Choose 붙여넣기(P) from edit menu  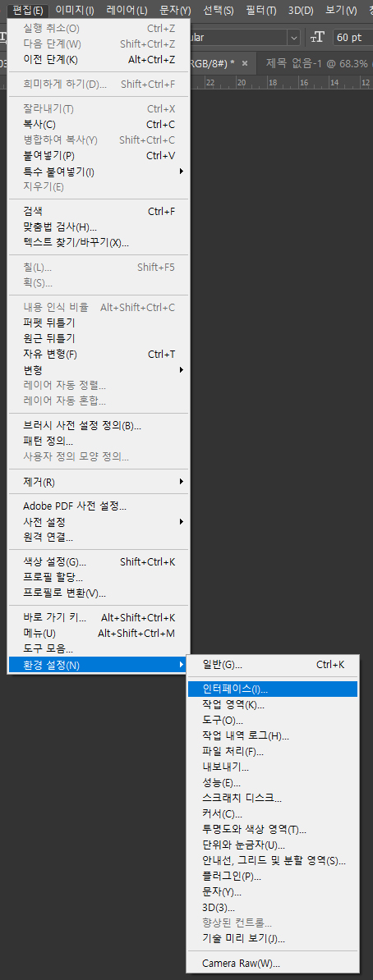tap(99, 155)
